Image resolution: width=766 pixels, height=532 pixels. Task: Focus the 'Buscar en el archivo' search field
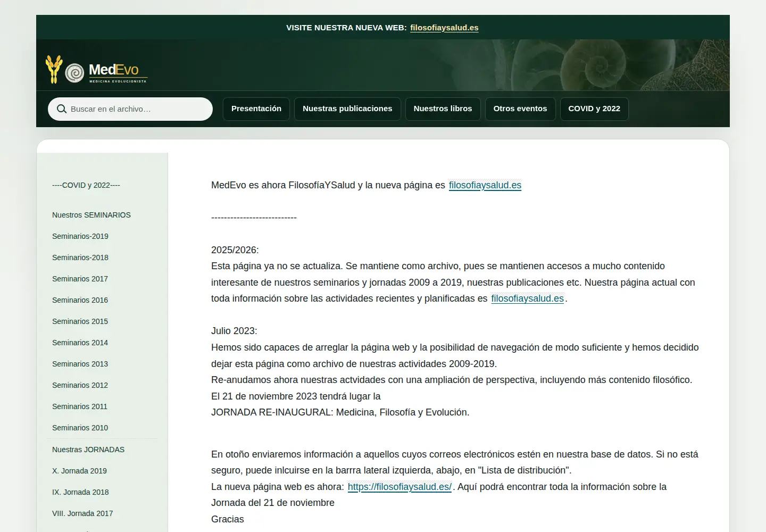point(130,109)
